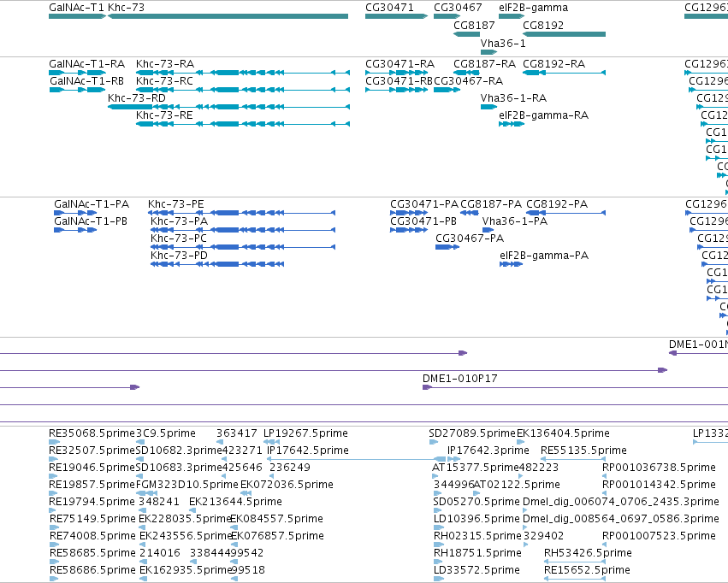Select EST RE58685.5prime

54,562
